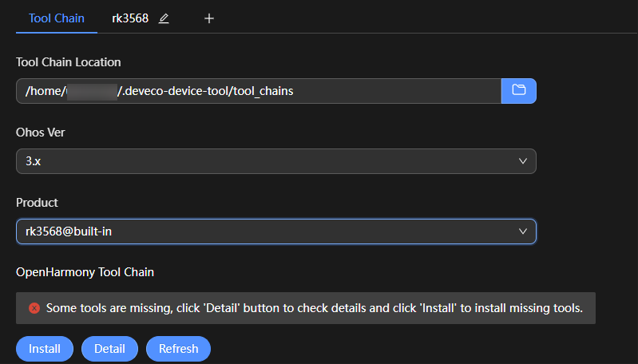Browse for tool chain folder
The height and width of the screenshot is (364, 638).
518,90
